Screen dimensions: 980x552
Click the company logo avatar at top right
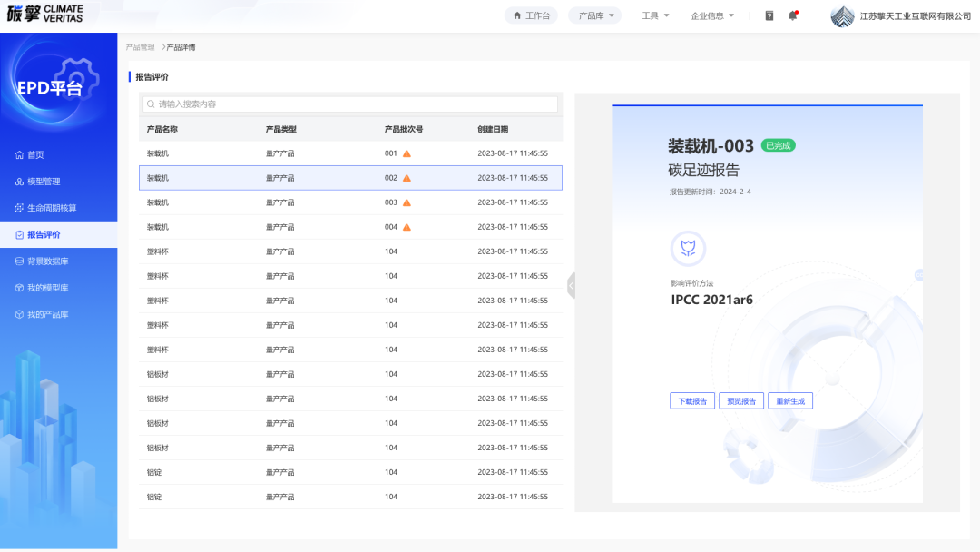click(842, 16)
